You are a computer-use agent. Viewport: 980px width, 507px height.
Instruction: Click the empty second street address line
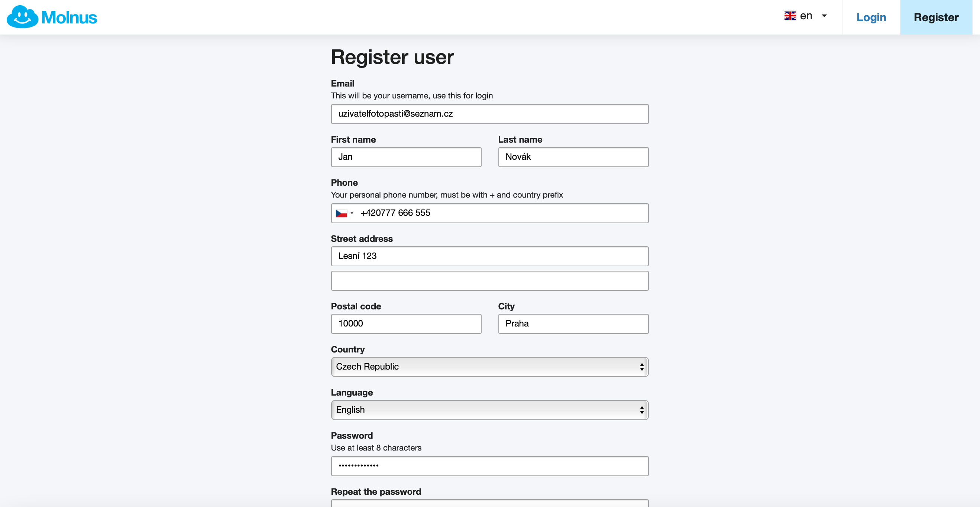tap(489, 281)
